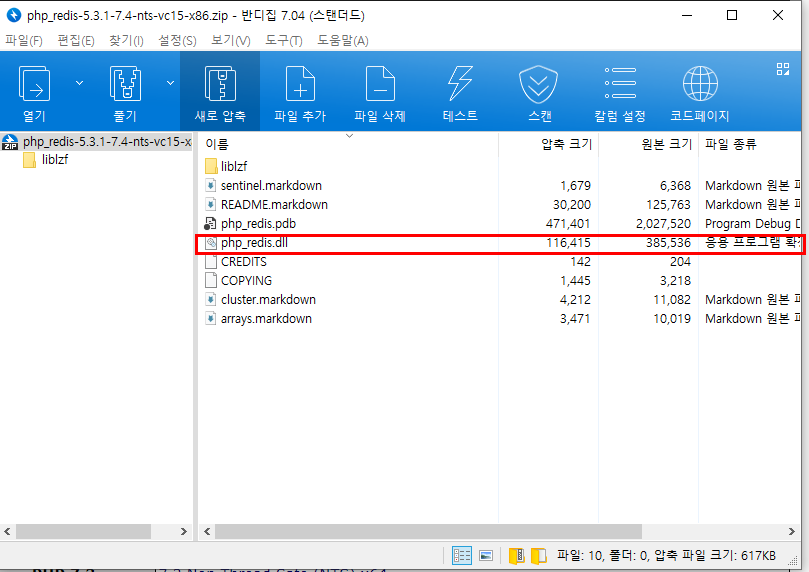The height and width of the screenshot is (572, 809).
Task: Sort by the 원본 크기 column header
Action: tap(649, 144)
